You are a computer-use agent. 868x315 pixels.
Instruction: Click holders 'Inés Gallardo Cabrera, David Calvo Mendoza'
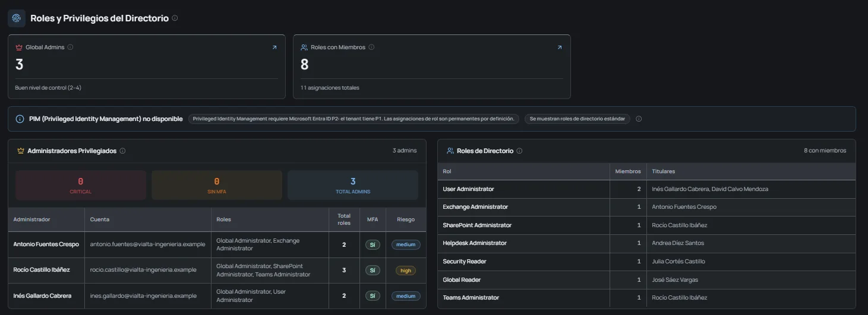[x=710, y=189]
